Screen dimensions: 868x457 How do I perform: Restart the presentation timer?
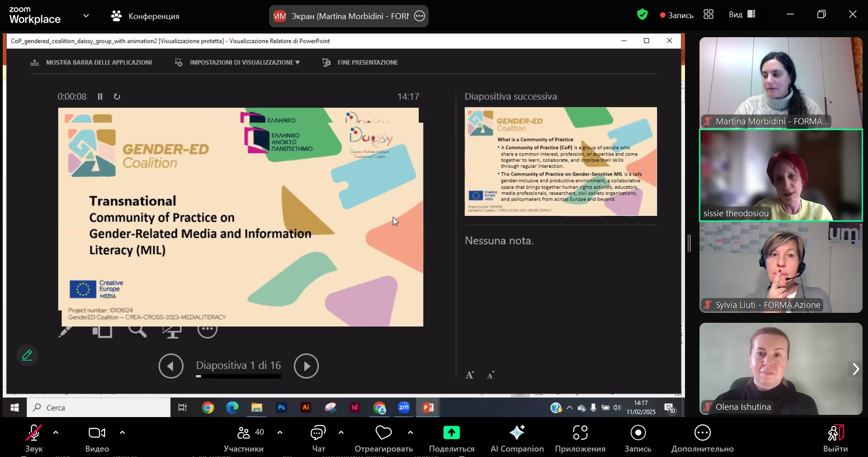tap(117, 97)
